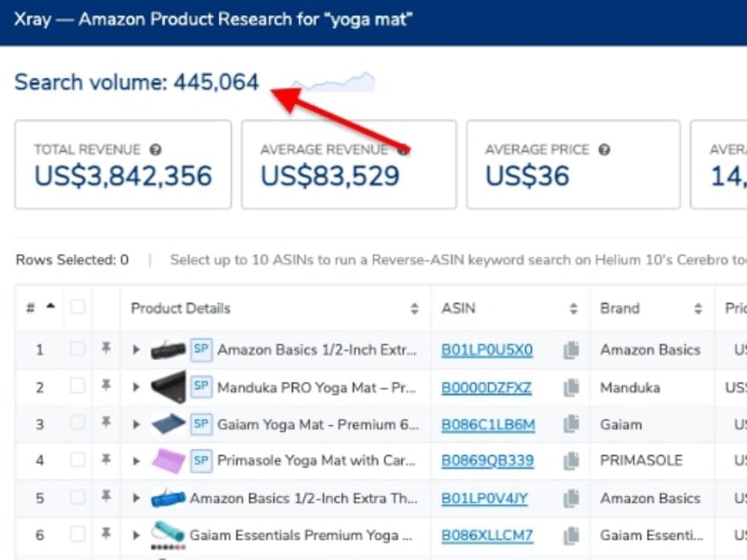Screen dimensions: 747x560
Task: Copy ASIN B01LP0U5X0 with its copy icon
Action: point(571,350)
